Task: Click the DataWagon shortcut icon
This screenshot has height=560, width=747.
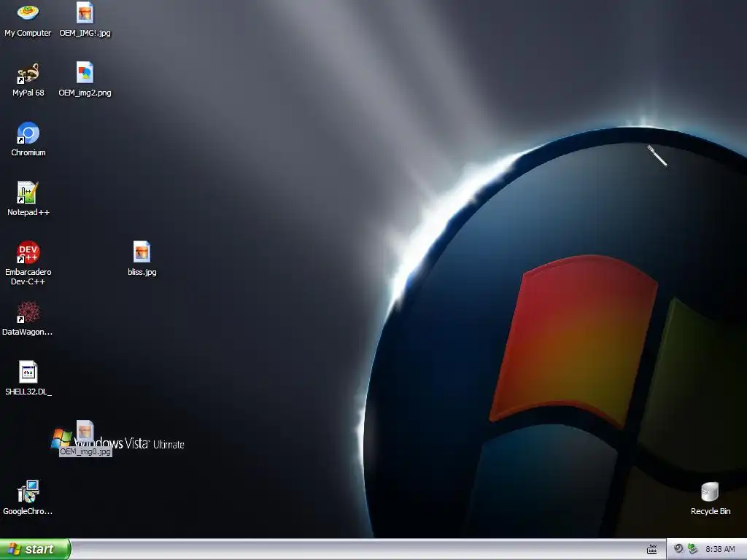Action: tap(28, 312)
